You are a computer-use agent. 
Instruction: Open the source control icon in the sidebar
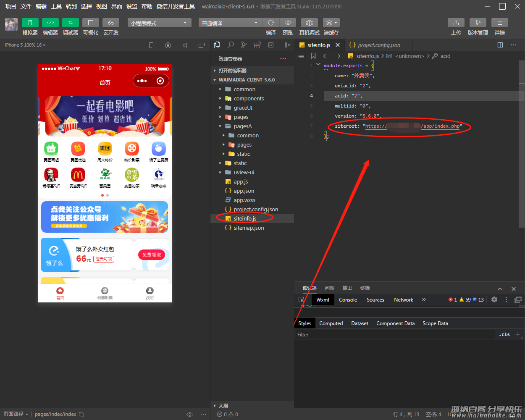[244, 45]
